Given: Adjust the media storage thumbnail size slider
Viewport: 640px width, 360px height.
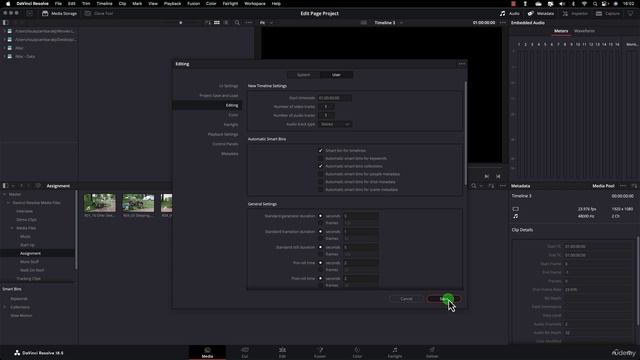Looking at the screenshot, I should tap(181, 22).
